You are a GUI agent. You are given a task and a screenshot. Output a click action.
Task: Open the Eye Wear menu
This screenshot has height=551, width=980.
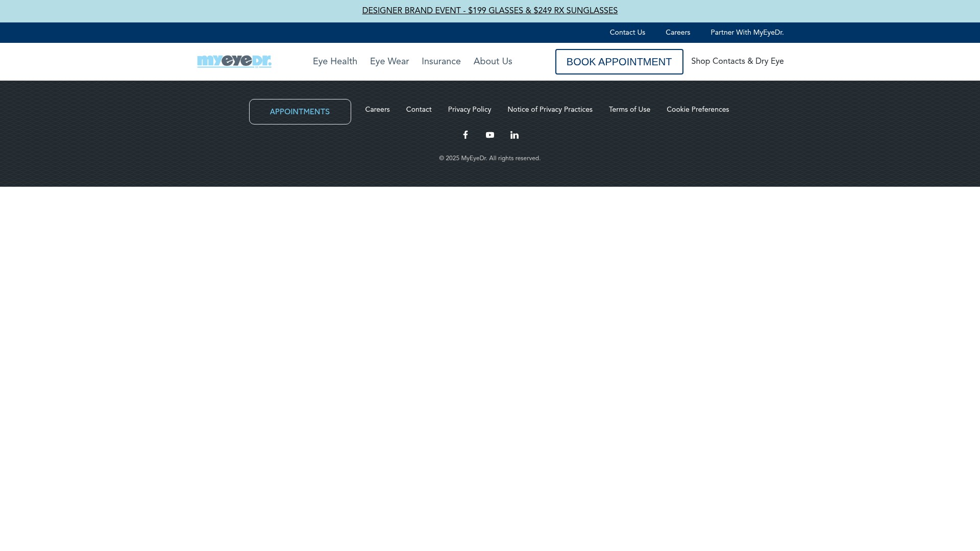[x=389, y=61]
